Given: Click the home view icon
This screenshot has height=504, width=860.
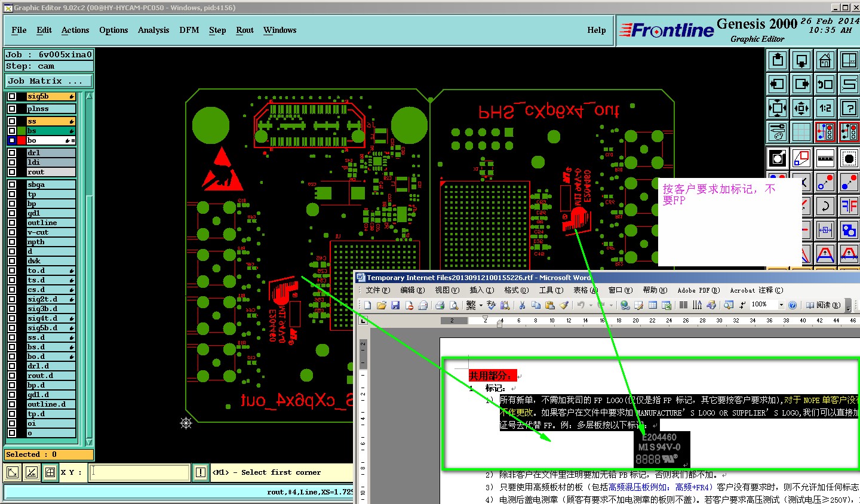Looking at the screenshot, I should tap(825, 60).
